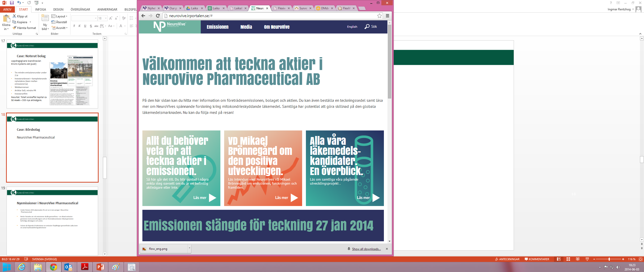Screen dimensions: 644x272
Task: Select Normal view in the status bar
Action: coord(558,259)
